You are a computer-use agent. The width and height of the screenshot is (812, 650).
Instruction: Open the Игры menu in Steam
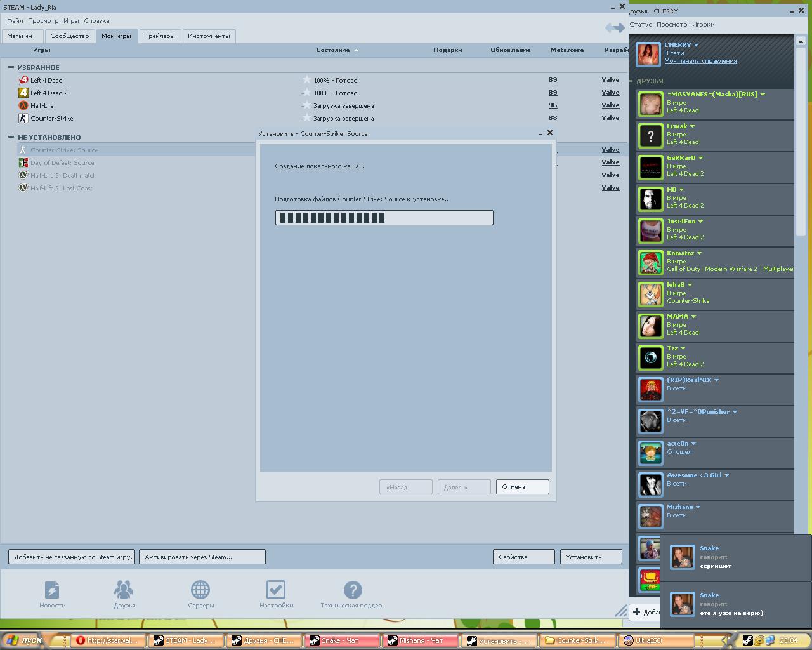[71, 21]
